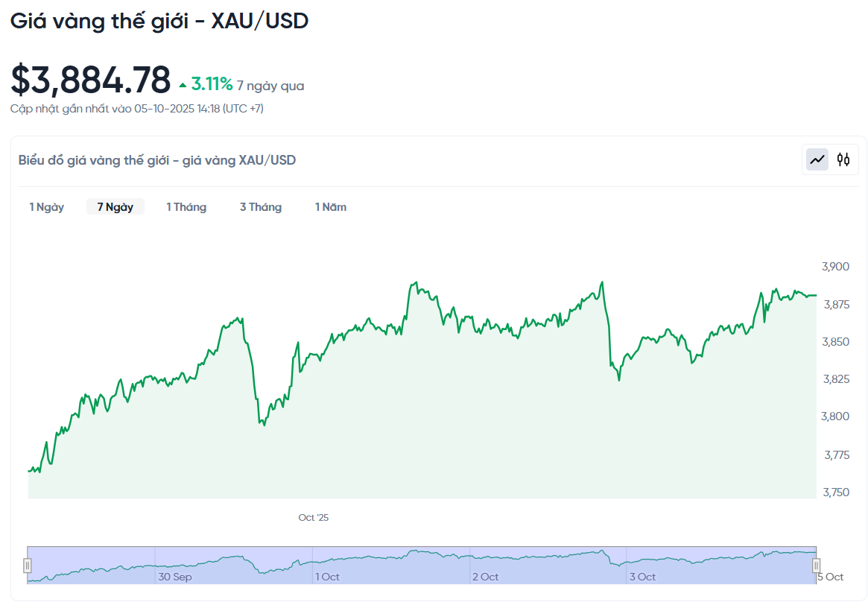Click the 3 Oct navigator date label

pos(643,577)
